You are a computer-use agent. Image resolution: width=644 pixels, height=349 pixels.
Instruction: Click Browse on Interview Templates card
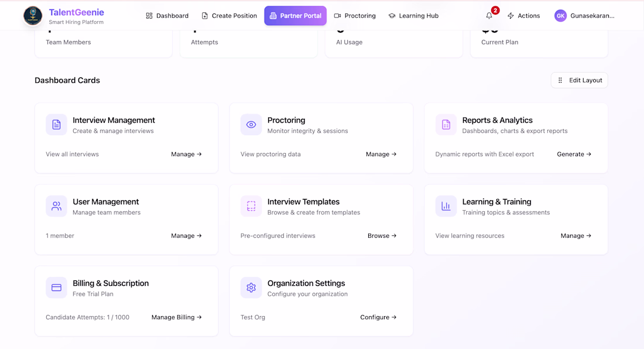tap(382, 235)
